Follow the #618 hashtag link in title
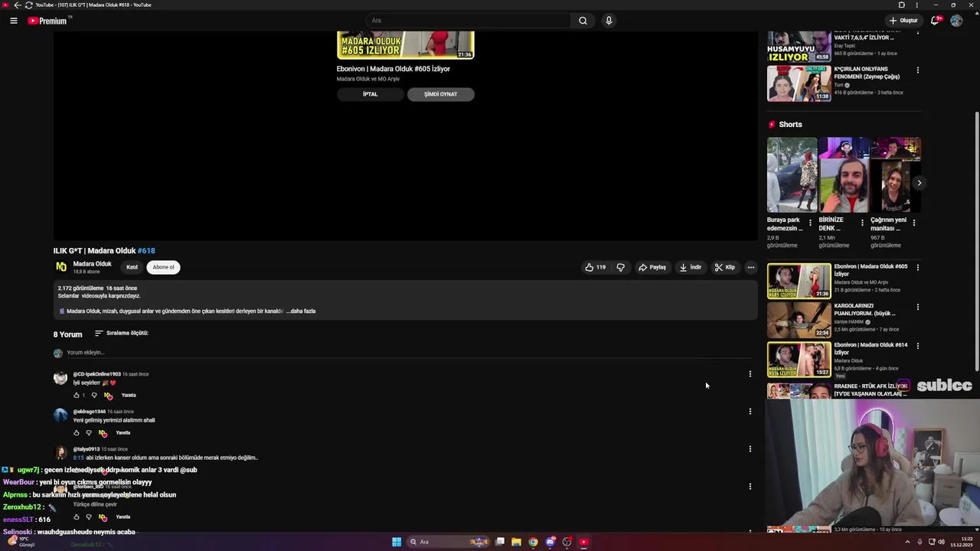The image size is (980, 551). pyautogui.click(x=146, y=251)
